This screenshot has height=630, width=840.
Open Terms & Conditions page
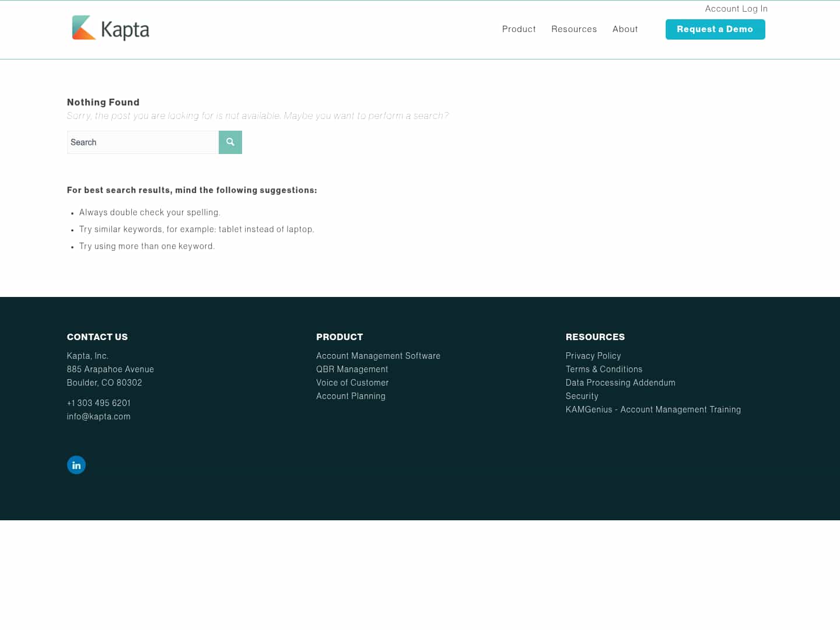604,369
